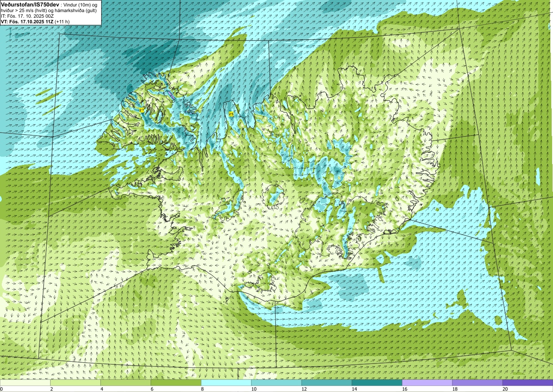
Task: Click the light teal 10–12 m/s legend swatch
Action: (276, 383)
